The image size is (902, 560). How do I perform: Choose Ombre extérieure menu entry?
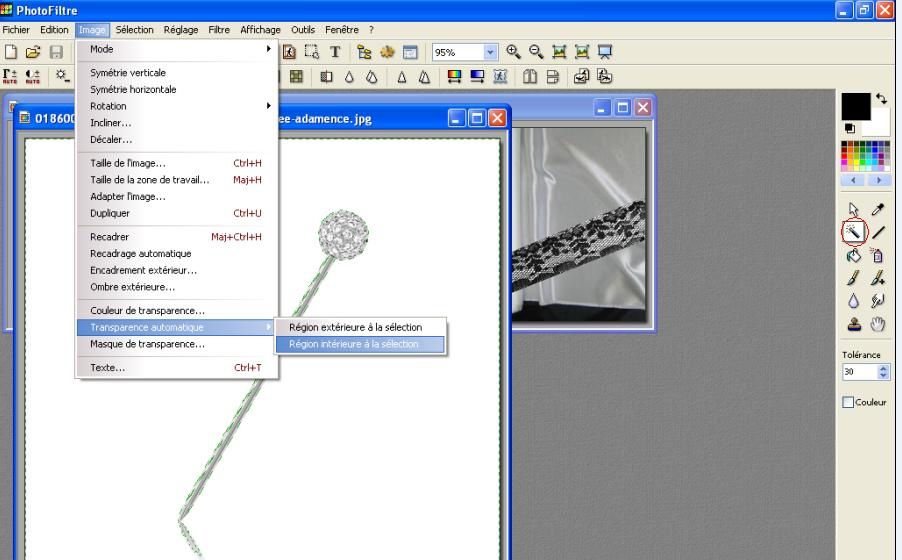pos(177,287)
